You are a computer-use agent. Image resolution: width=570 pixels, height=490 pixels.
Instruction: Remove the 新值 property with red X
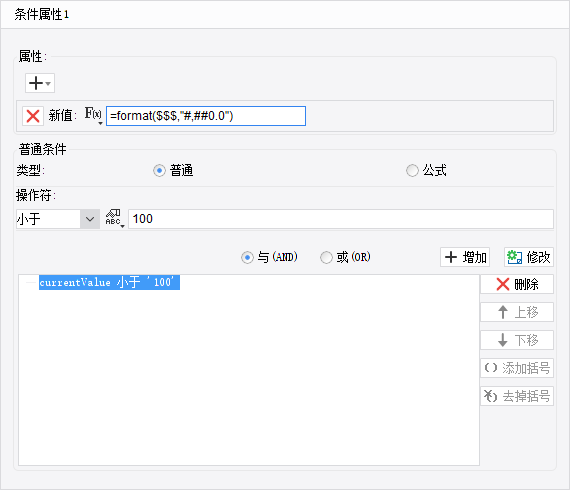(x=33, y=116)
